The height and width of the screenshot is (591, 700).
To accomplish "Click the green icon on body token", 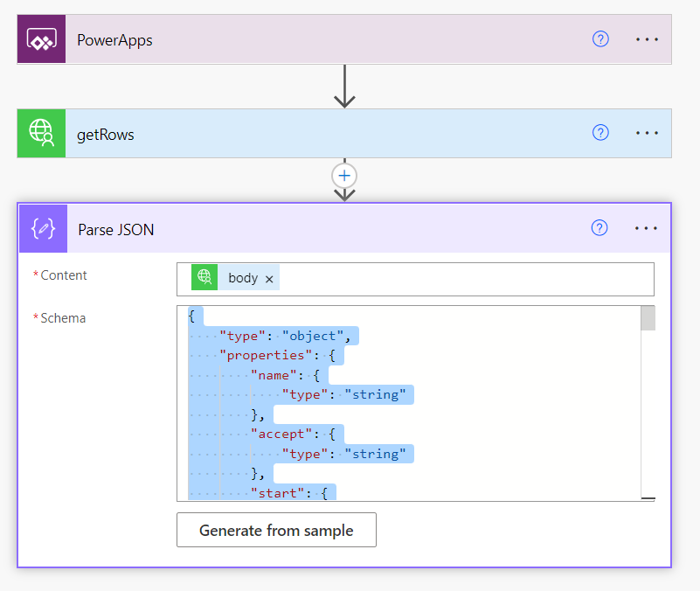I will (204, 278).
